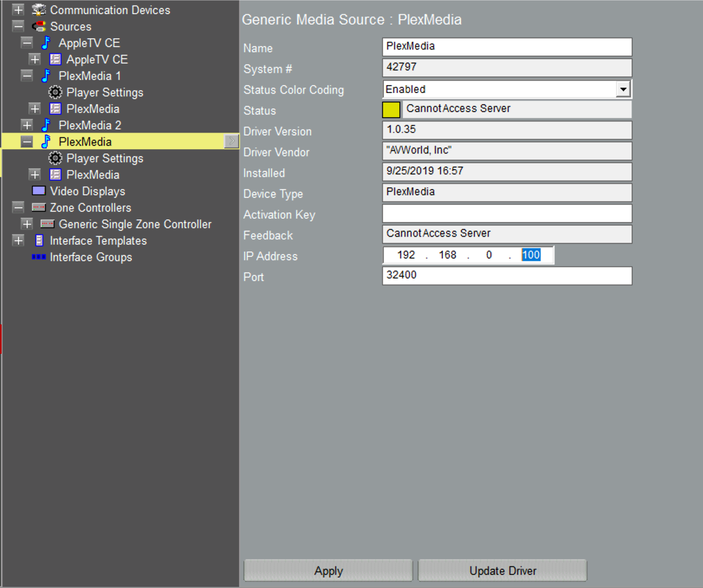The width and height of the screenshot is (703, 588).
Task: Select the Video Displays tree item
Action: coord(87,191)
